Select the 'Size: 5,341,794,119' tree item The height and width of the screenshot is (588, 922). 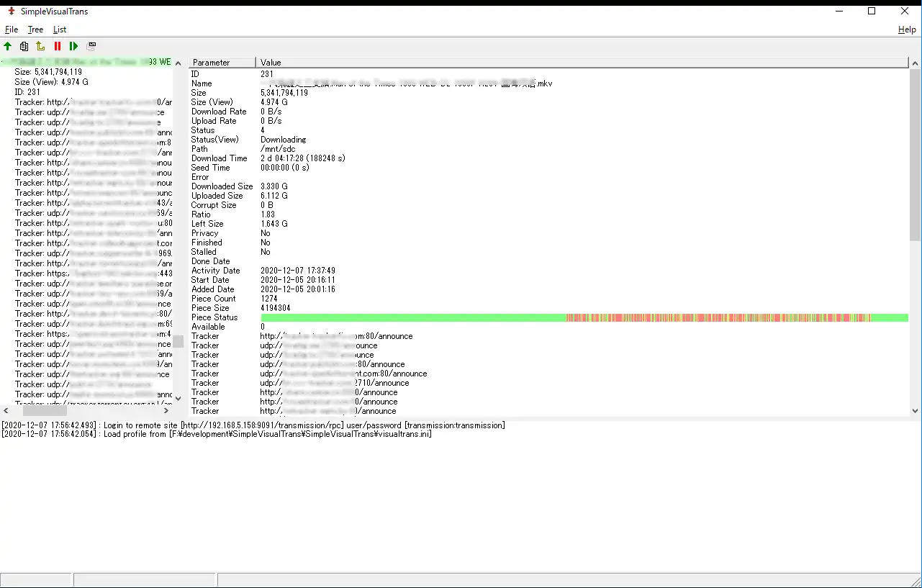click(48, 72)
